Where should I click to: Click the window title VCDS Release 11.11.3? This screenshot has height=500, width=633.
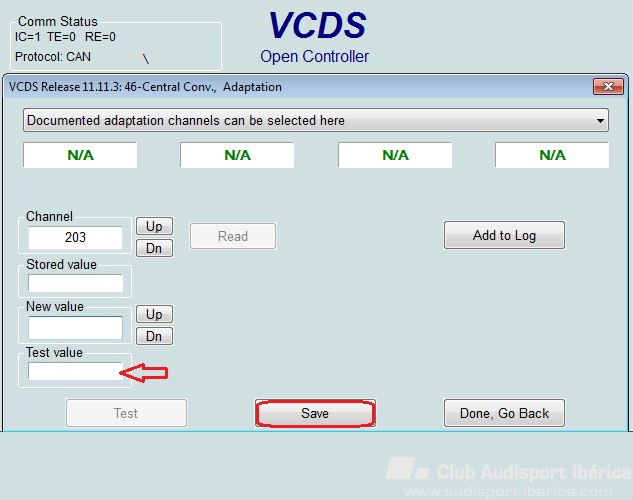tap(145, 87)
